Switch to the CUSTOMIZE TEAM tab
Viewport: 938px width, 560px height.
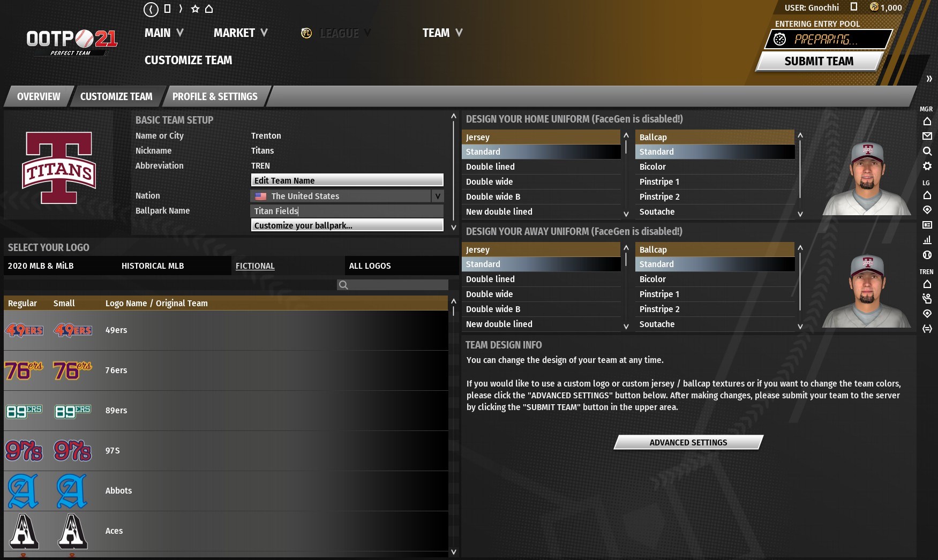(116, 96)
